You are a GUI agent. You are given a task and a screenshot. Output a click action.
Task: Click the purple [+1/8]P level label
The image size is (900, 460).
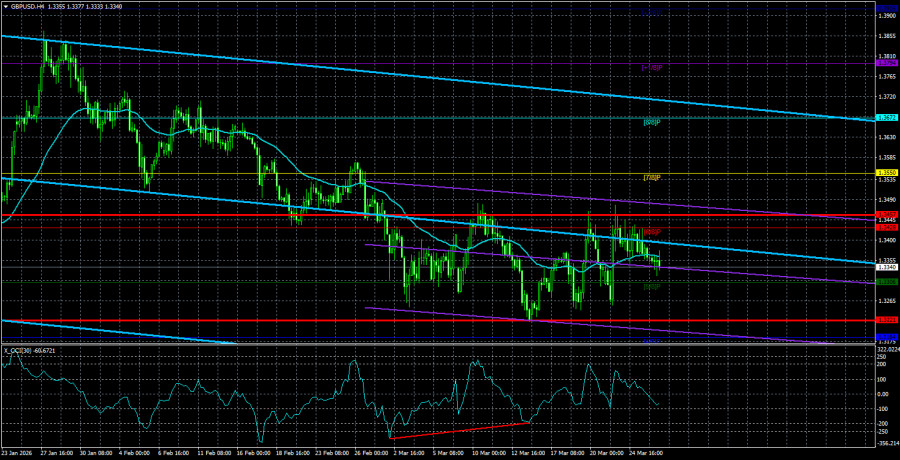(652, 68)
